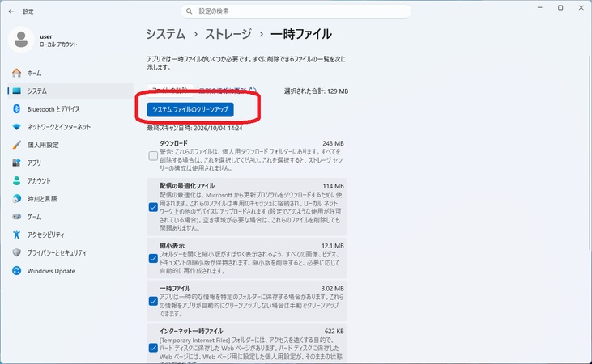Focus the 設定の検索 search field
This screenshot has width=592, height=364.
point(296,11)
